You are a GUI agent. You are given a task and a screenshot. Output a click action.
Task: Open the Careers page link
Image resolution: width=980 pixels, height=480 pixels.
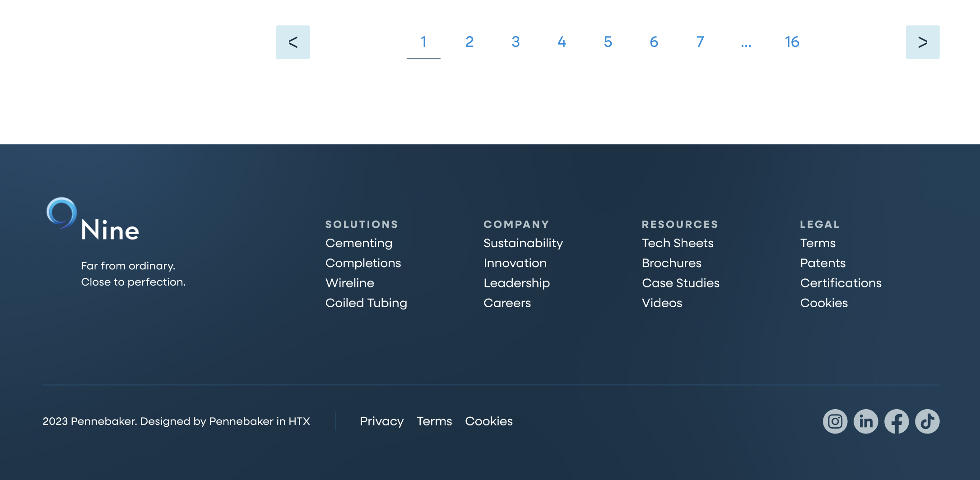507,303
